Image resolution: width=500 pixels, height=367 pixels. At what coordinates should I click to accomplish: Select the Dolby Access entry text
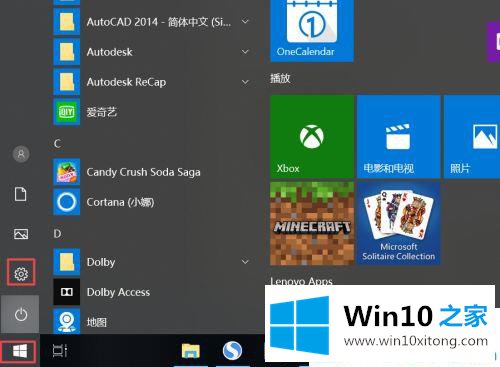pos(118,292)
